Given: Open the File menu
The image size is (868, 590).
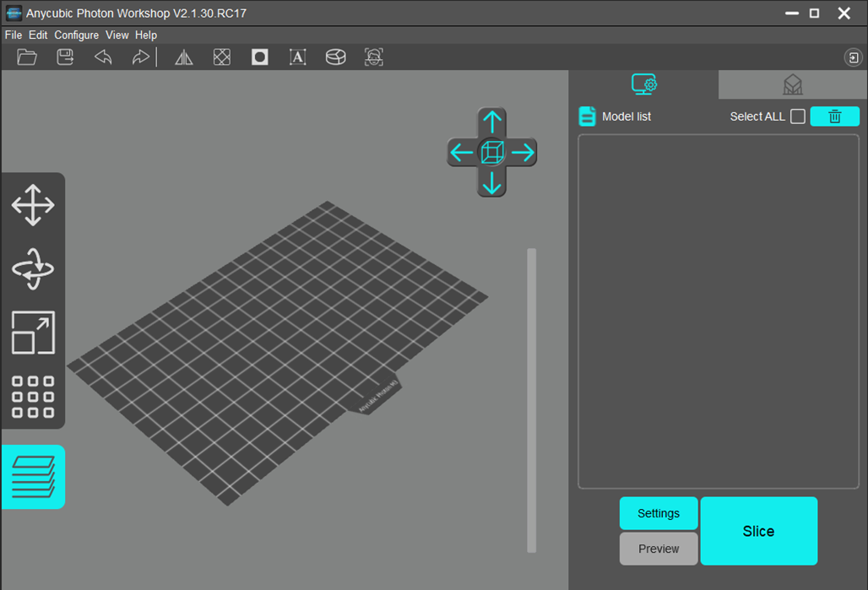Looking at the screenshot, I should tap(14, 35).
